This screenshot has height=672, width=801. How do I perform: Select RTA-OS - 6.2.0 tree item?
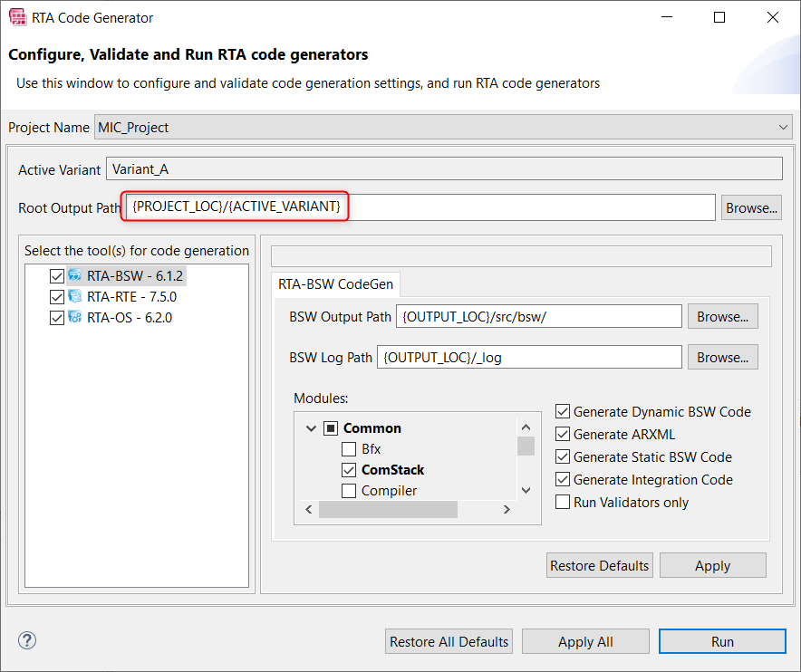(x=130, y=318)
